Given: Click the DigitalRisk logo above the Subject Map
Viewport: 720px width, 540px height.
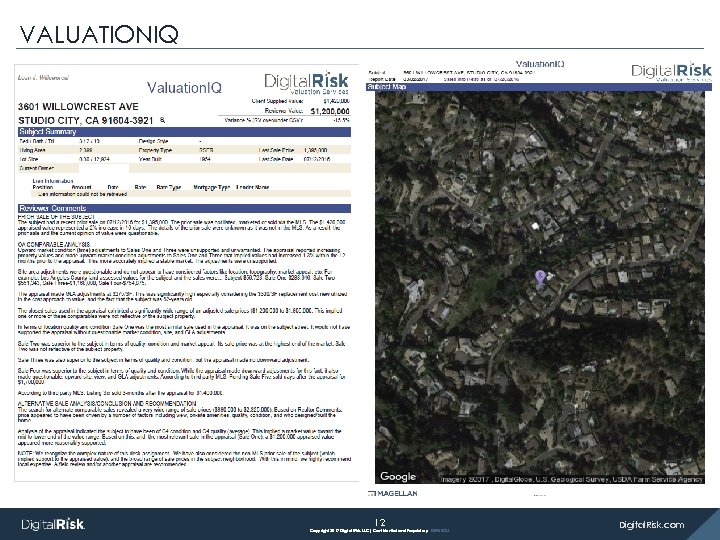Looking at the screenshot, I should coord(671,71).
